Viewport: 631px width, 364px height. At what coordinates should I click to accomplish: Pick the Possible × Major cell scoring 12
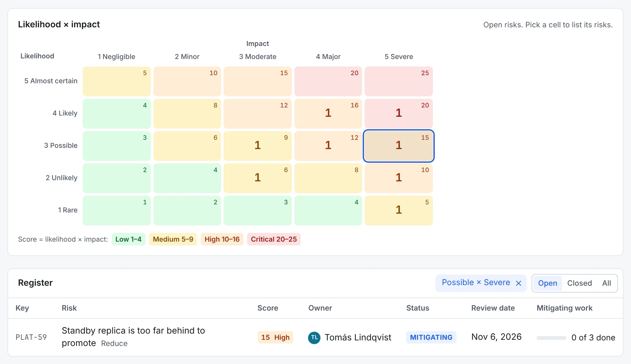point(328,146)
